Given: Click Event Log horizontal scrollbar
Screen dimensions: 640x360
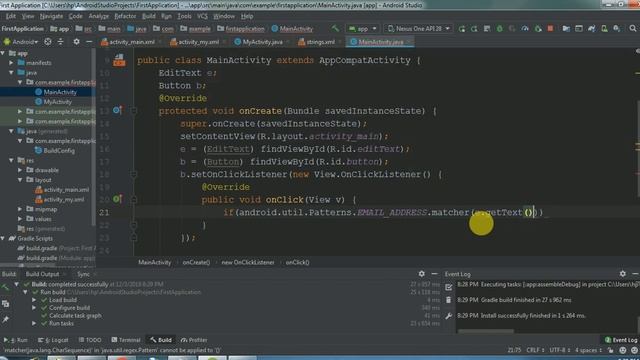Looking at the screenshot, I should (x=486, y=331).
